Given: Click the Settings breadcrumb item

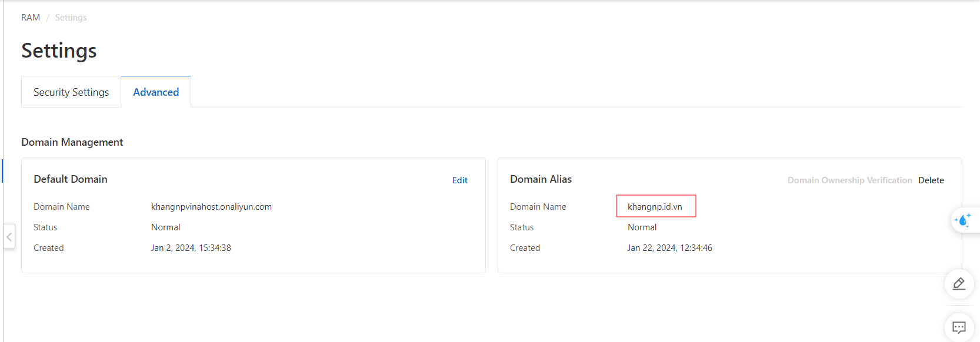Looking at the screenshot, I should [71, 18].
